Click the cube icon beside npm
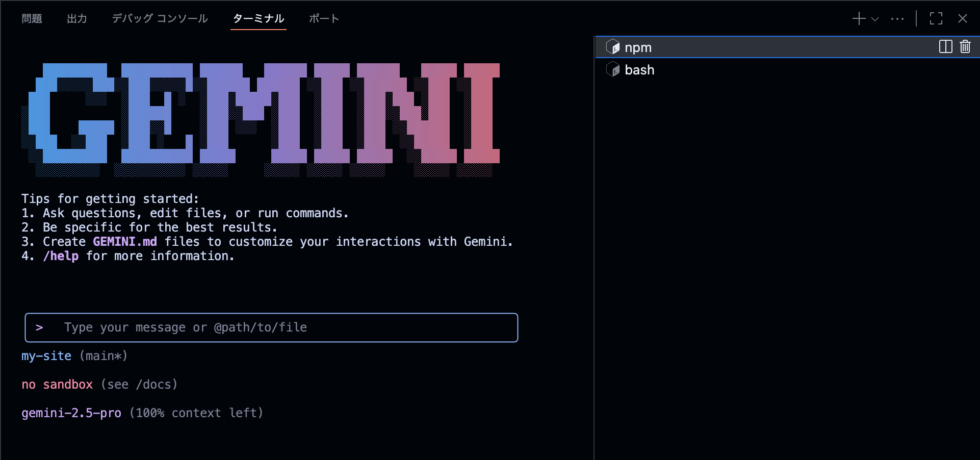 [612, 47]
